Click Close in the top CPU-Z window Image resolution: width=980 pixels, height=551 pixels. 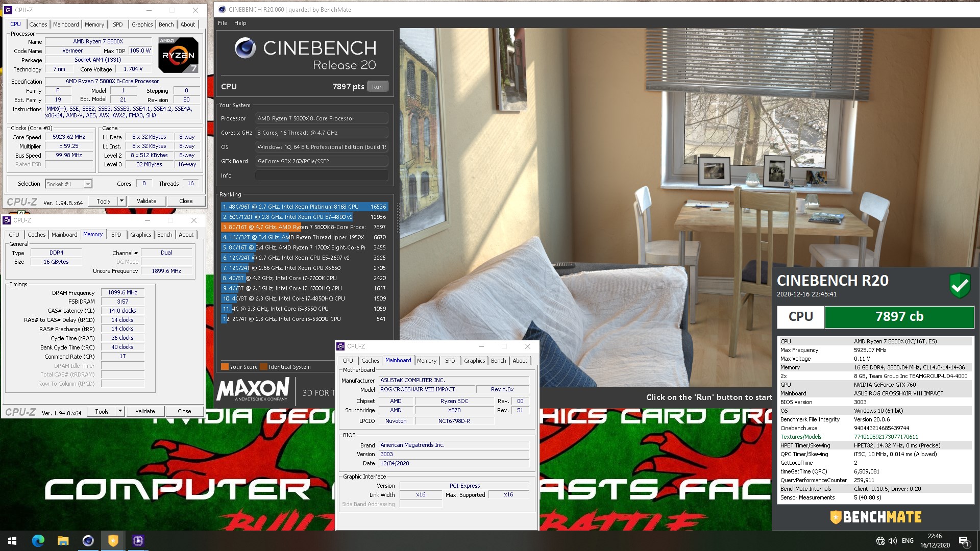click(x=186, y=201)
